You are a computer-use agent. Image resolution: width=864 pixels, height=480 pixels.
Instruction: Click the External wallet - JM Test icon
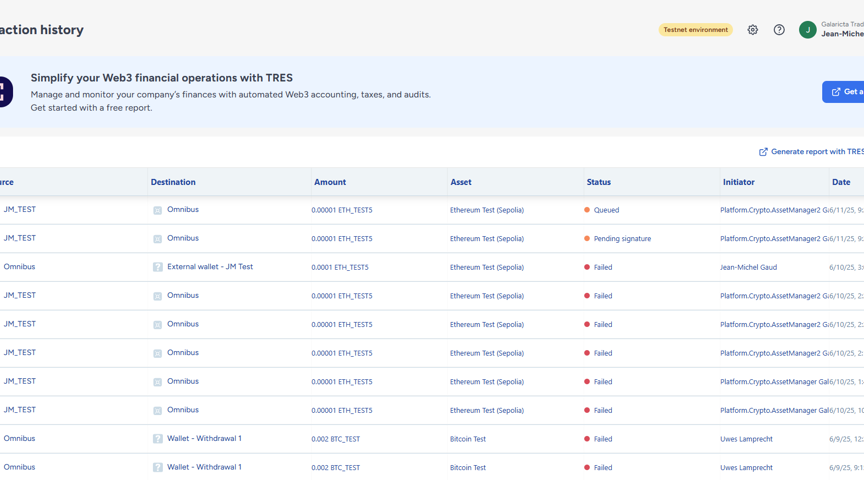[x=157, y=268]
